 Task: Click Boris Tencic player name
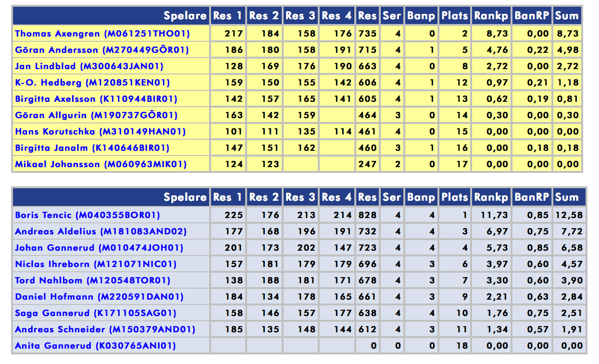pyautogui.click(x=87, y=215)
